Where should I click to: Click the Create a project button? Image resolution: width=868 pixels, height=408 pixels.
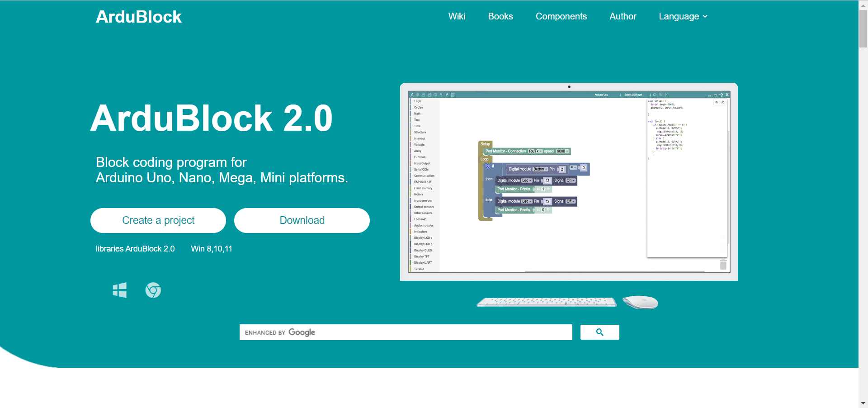coord(158,220)
